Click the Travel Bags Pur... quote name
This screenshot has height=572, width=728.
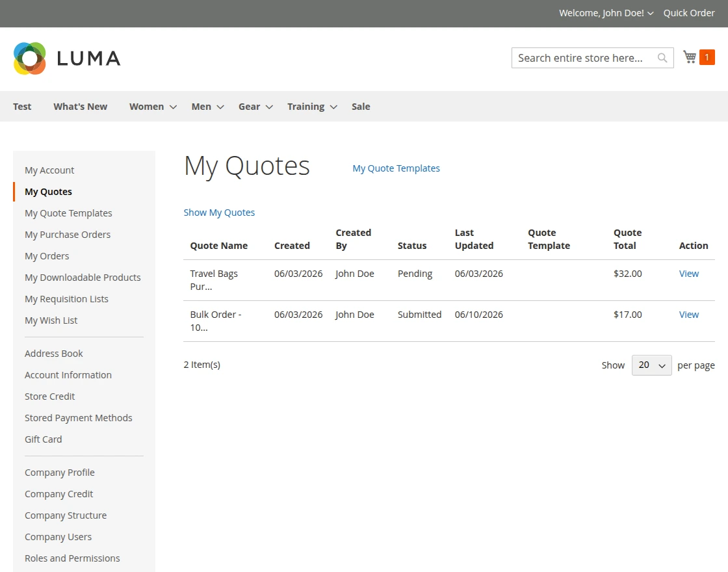(x=214, y=280)
